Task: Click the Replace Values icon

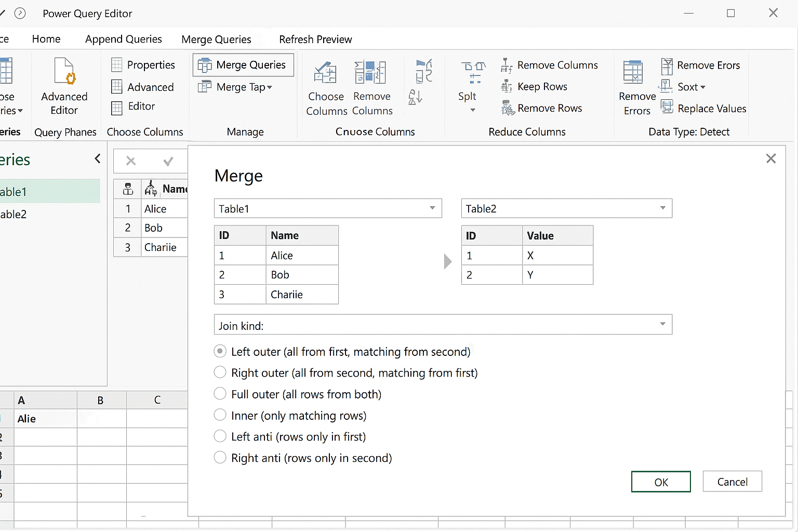Action: pyautogui.click(x=667, y=107)
